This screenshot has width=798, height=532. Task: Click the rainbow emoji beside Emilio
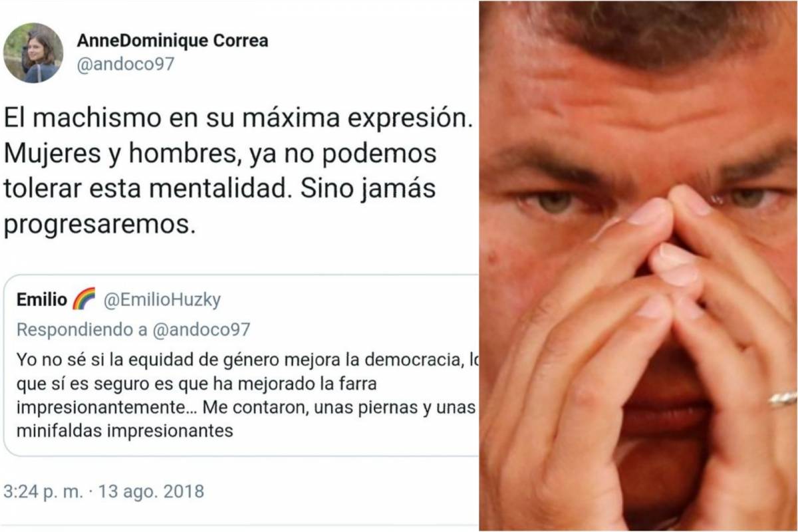84,299
